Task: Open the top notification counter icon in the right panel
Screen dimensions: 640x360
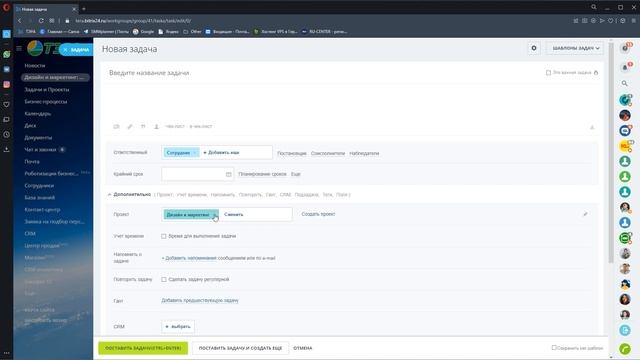Action: (x=625, y=48)
